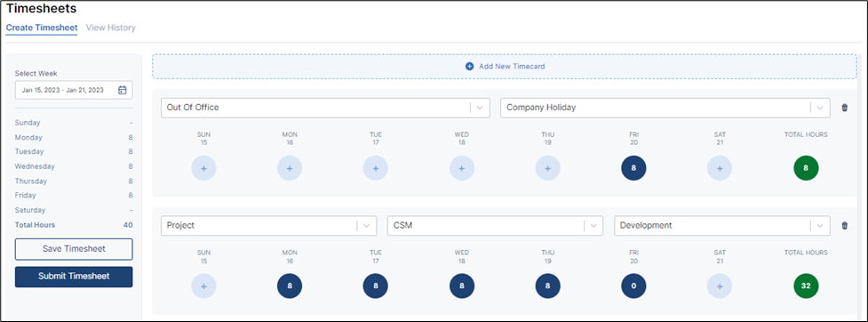Click the Save Timesheet button
This screenshot has width=868, height=322.
coord(74,249)
